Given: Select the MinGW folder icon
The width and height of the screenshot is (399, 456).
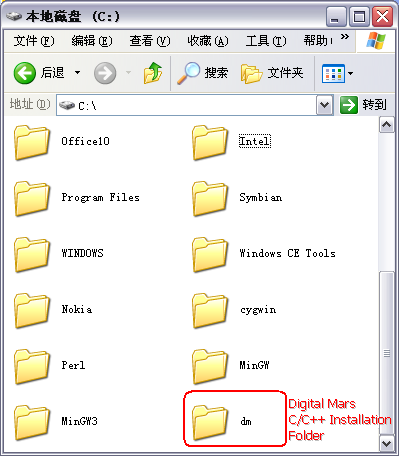Looking at the screenshot, I should (x=210, y=367).
